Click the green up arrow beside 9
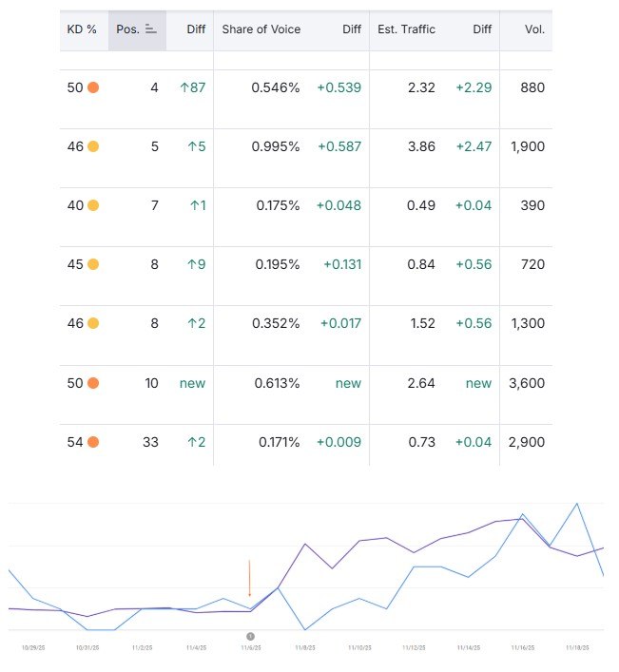Screen dimensions: 619x672 point(190,265)
